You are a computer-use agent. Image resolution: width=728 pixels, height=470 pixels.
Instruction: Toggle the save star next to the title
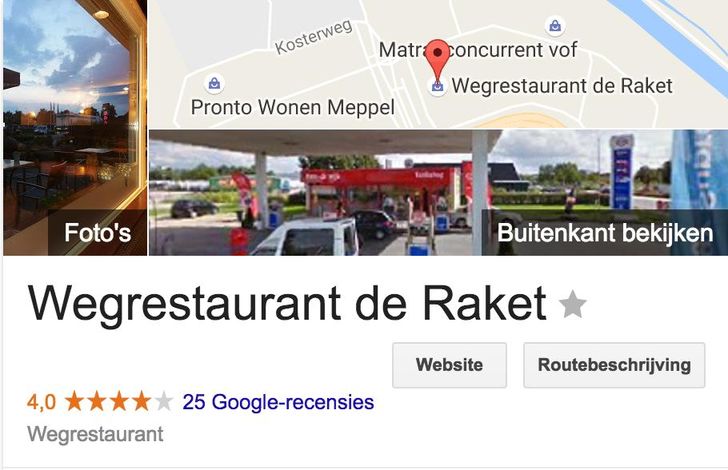coord(572,305)
